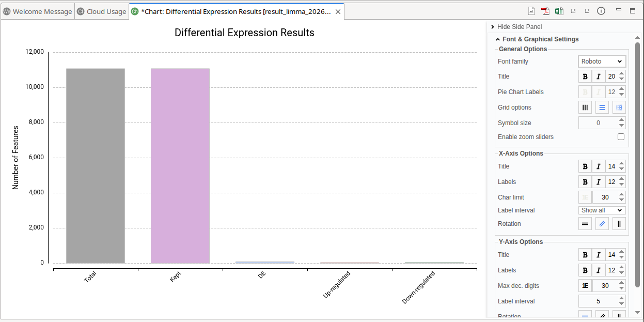Toggle both grid lines option

pos(619,108)
